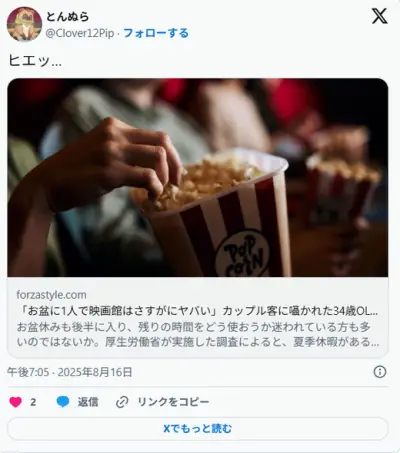Click the POP CORN bucket logo in image
Viewport: 400px width, 453px height.
point(242,255)
